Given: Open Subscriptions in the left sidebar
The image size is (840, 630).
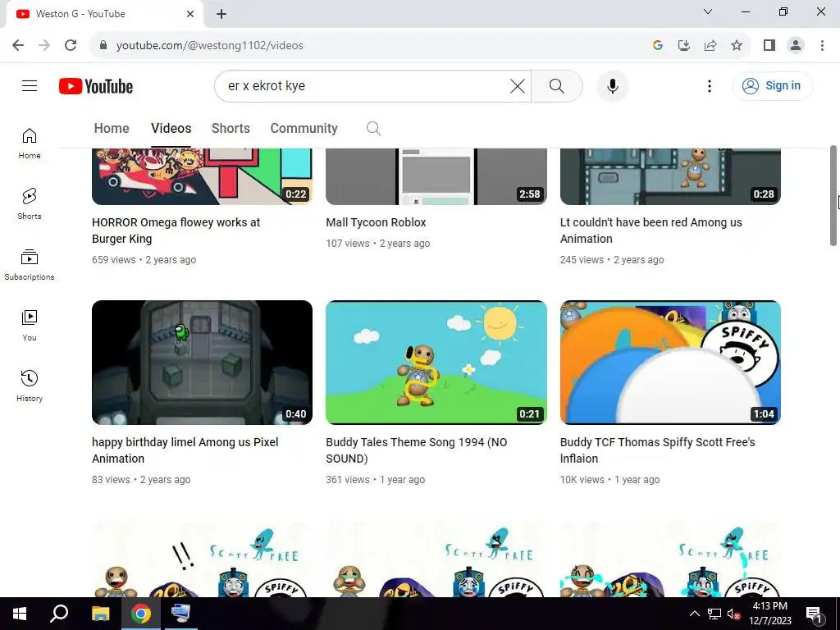Looking at the screenshot, I should 30,265.
